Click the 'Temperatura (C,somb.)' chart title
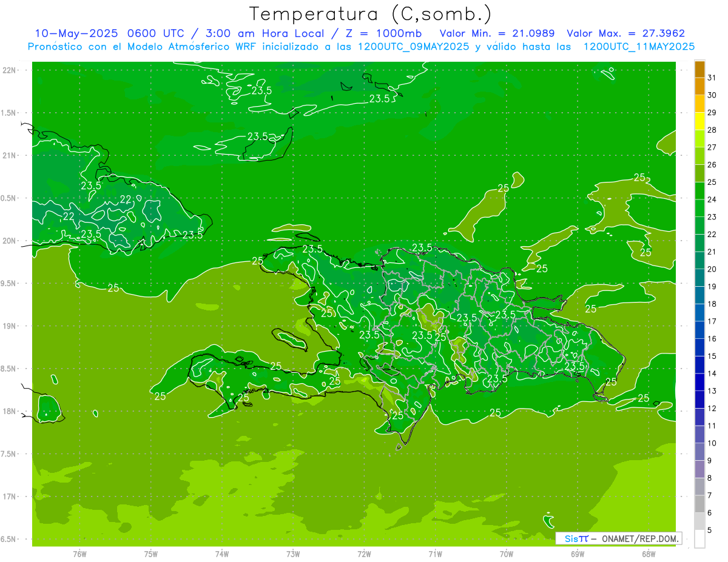728x562 pixels. tap(371, 15)
